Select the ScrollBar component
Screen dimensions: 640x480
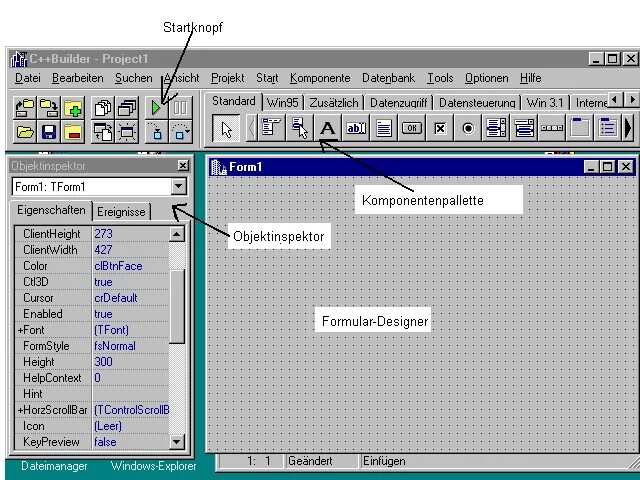[552, 129]
